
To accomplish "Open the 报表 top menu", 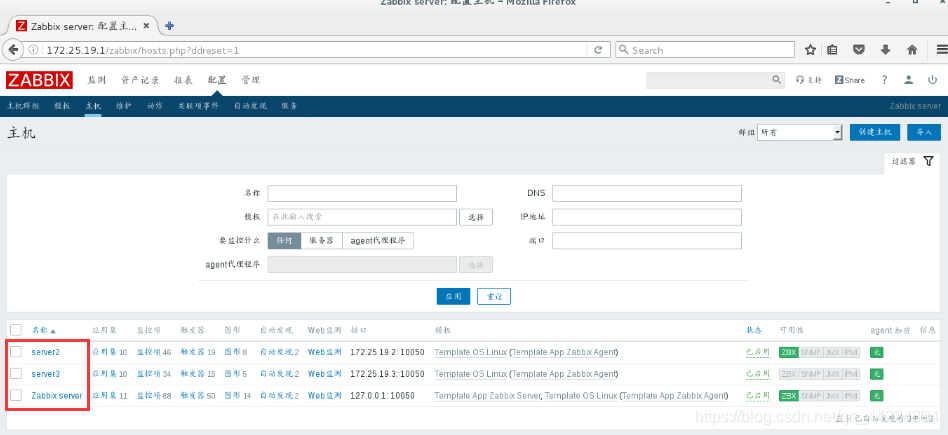I will [x=183, y=80].
